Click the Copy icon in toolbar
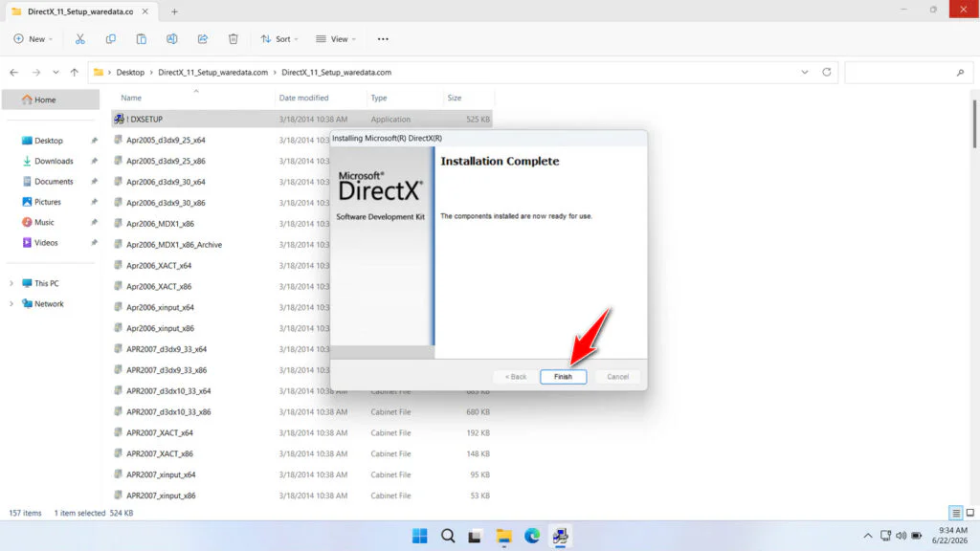Viewport: 980px width, 551px height. point(111,38)
